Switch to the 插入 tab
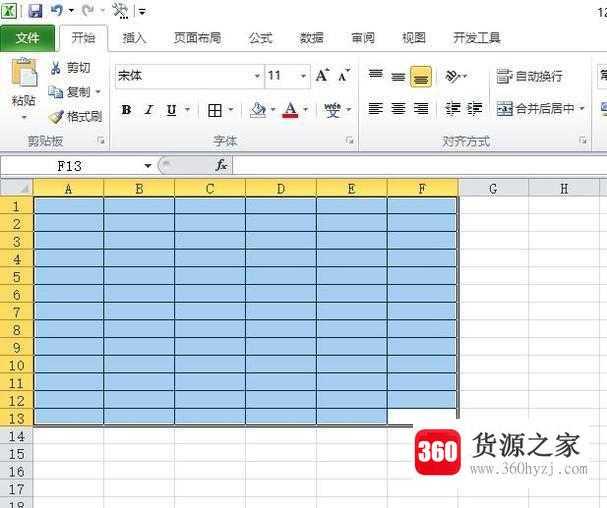 click(x=134, y=38)
